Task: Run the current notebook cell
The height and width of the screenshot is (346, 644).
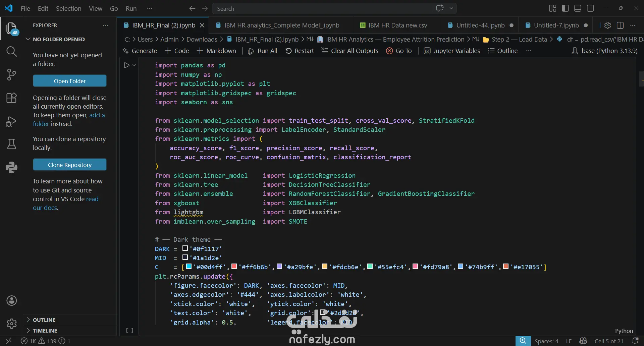Action: [x=126, y=65]
